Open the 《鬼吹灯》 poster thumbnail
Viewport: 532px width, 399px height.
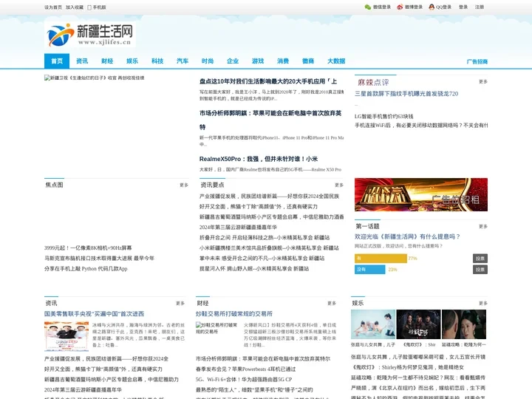[x=419, y=324]
